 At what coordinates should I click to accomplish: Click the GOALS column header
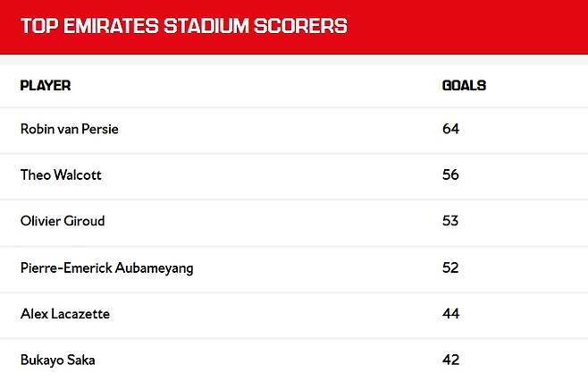coord(464,86)
